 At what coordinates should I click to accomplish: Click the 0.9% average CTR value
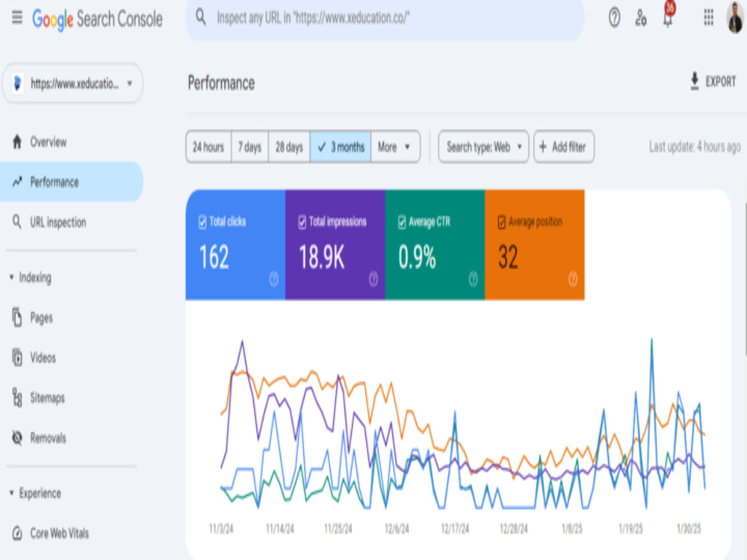coord(417,257)
